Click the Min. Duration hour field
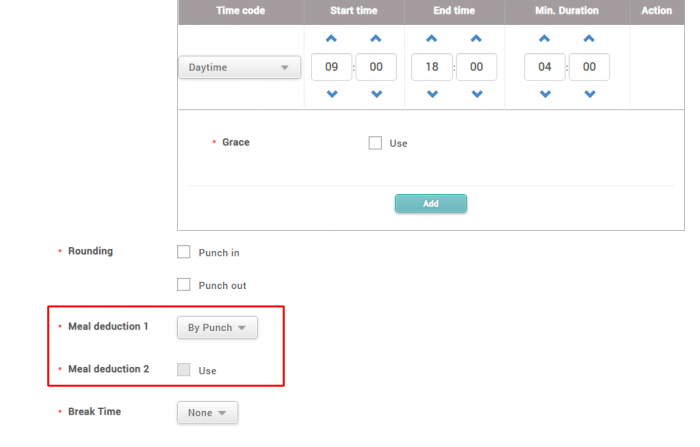This screenshot has width=700, height=447. coord(545,67)
